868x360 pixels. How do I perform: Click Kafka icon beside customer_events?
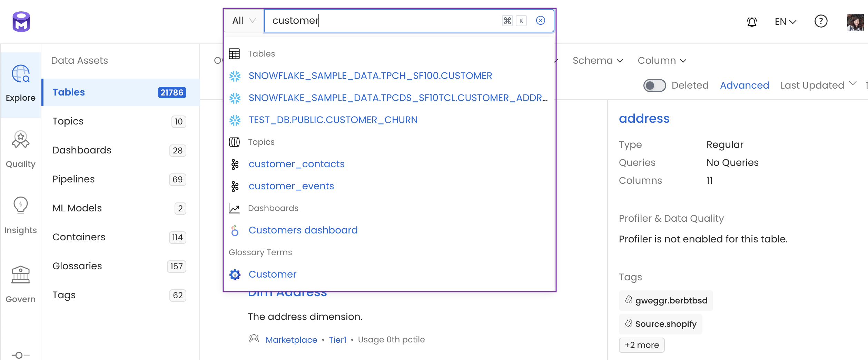[x=235, y=186]
